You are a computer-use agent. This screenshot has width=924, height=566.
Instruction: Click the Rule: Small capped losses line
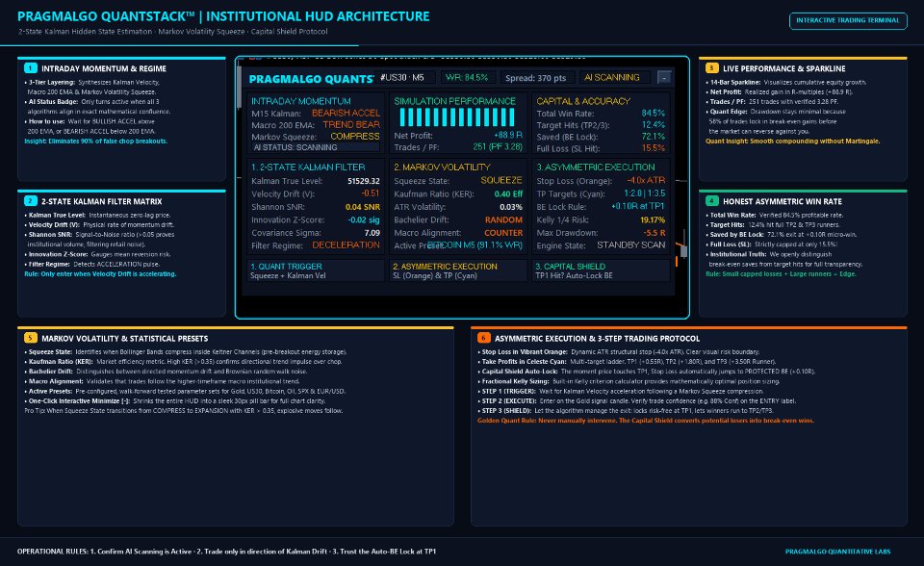[x=781, y=273]
